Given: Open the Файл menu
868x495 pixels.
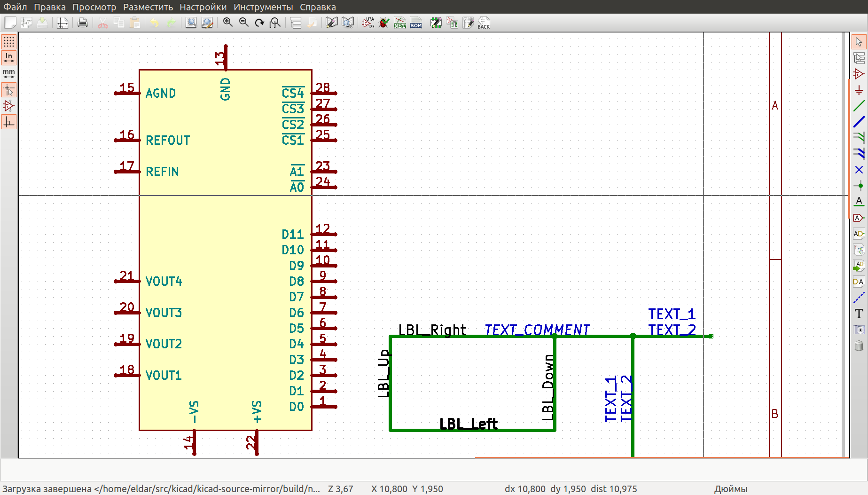Looking at the screenshot, I should (x=15, y=7).
